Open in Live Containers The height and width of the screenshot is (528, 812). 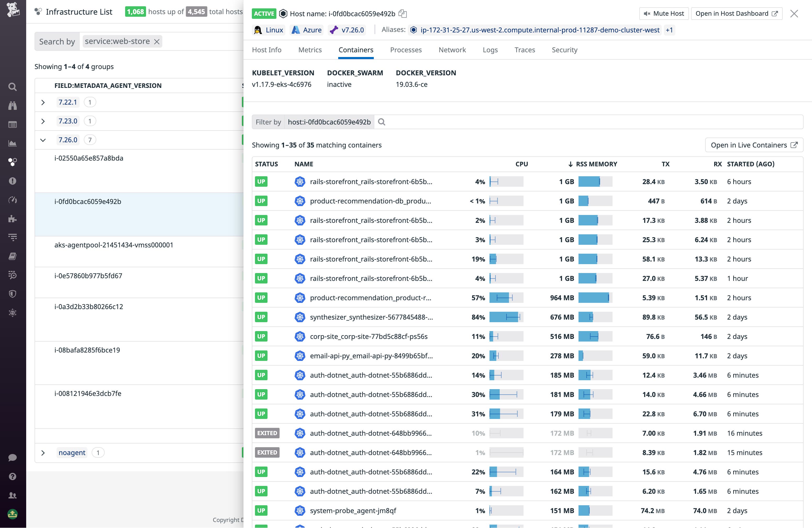(754, 145)
